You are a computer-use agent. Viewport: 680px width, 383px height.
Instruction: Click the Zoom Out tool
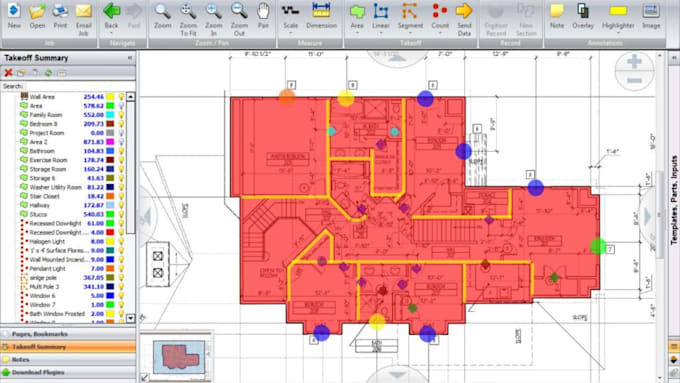click(x=239, y=20)
